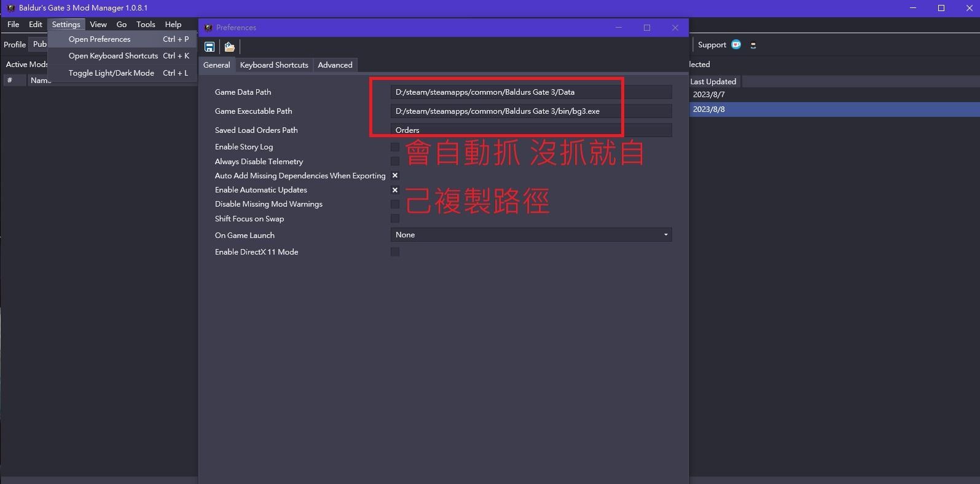Image resolution: width=980 pixels, height=484 pixels.
Task: Click the export/open folder icon in Preferences
Action: 229,47
